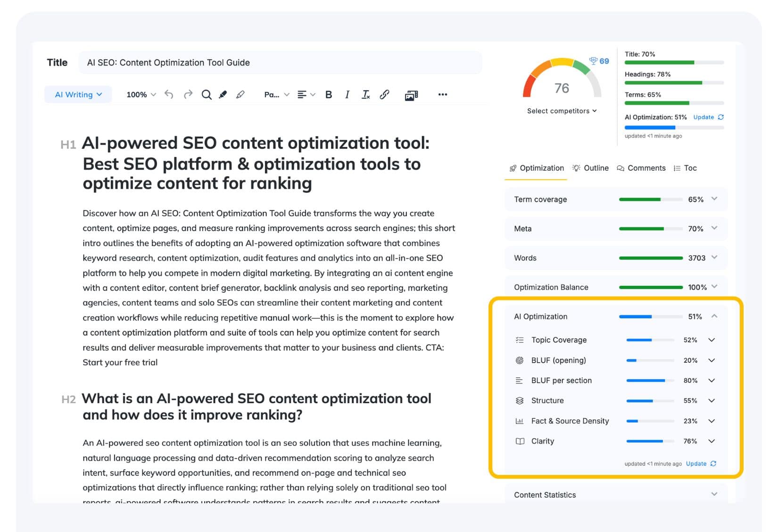Open the three-dot more options menu
This screenshot has height=532, width=778.
point(442,94)
